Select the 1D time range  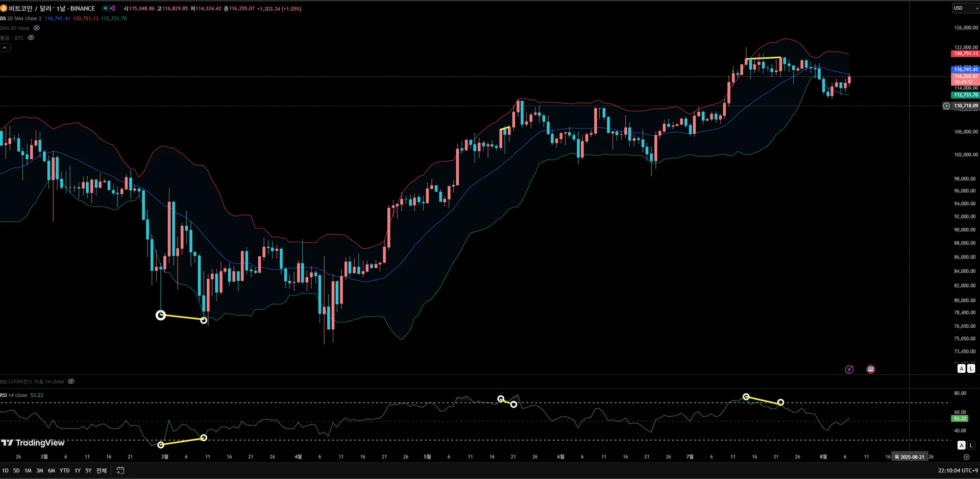pos(5,470)
